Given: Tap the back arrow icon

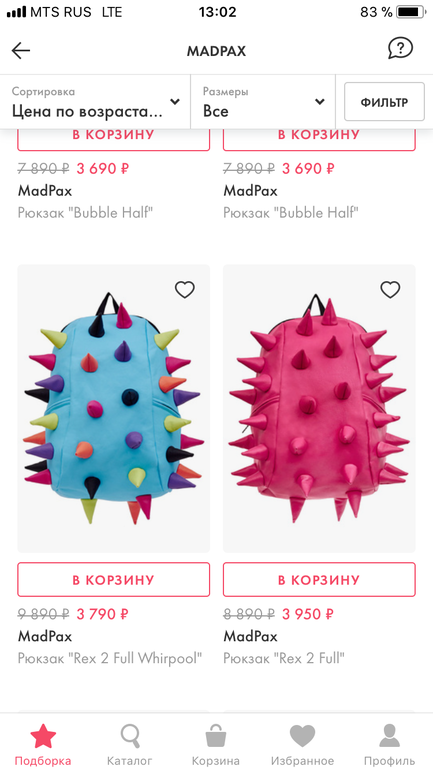Looking at the screenshot, I should 21,50.
